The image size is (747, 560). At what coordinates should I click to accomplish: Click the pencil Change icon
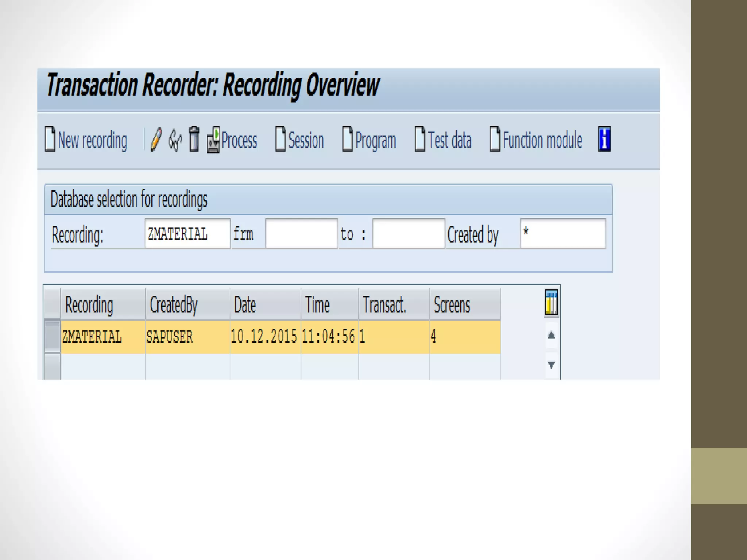156,140
